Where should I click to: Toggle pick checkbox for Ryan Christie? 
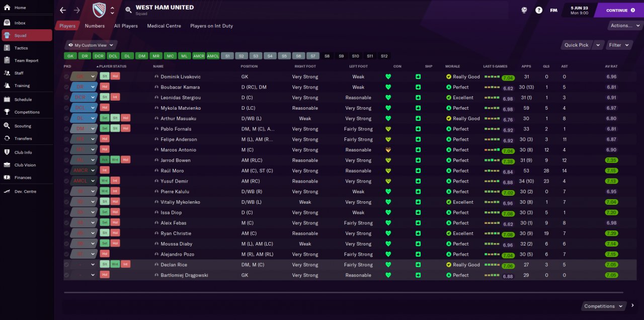click(x=66, y=233)
